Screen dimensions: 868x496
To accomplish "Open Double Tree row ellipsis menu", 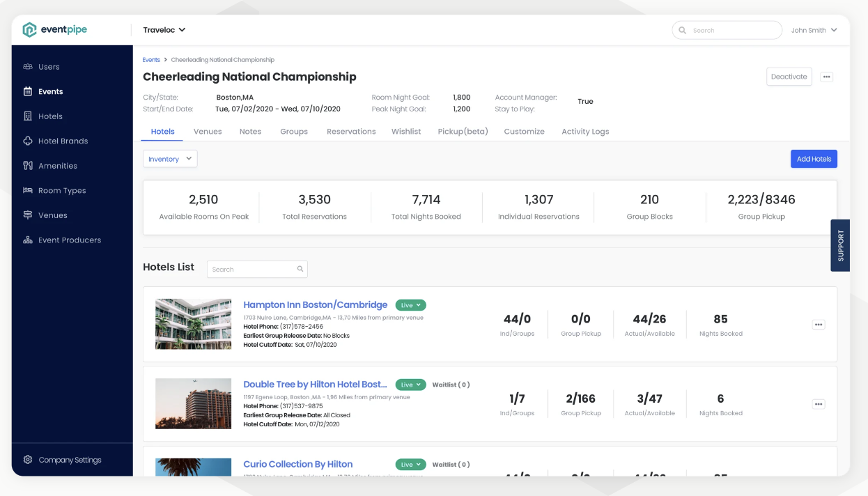I will 819,404.
